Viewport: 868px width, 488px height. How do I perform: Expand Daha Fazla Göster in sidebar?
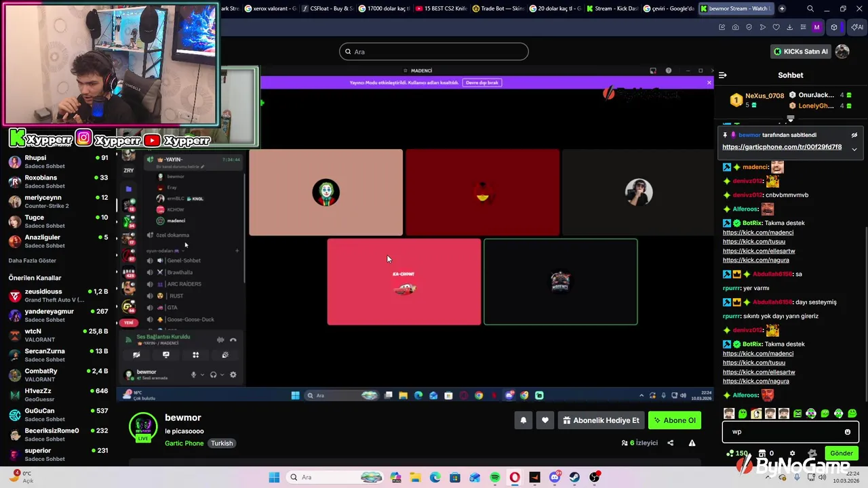pyautogui.click(x=33, y=261)
